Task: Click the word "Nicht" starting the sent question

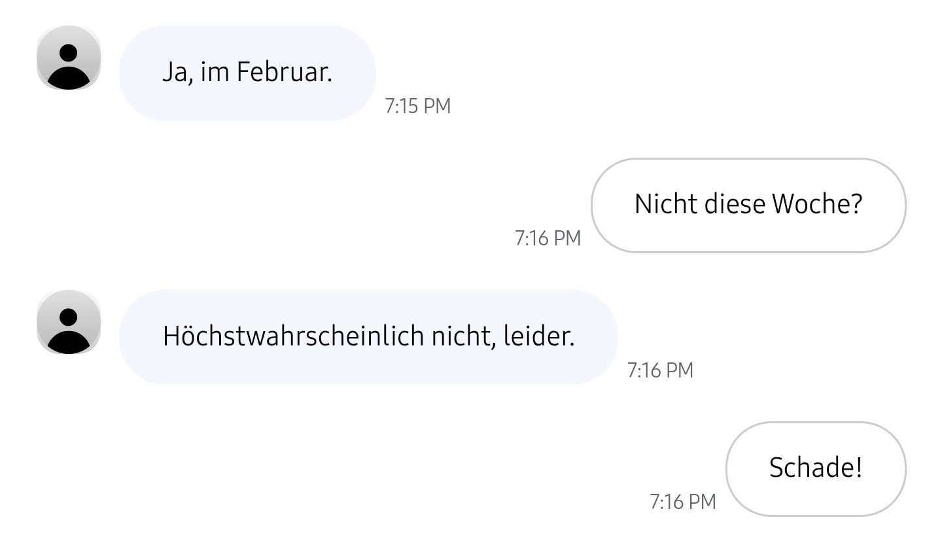Action: pyautogui.click(x=665, y=204)
